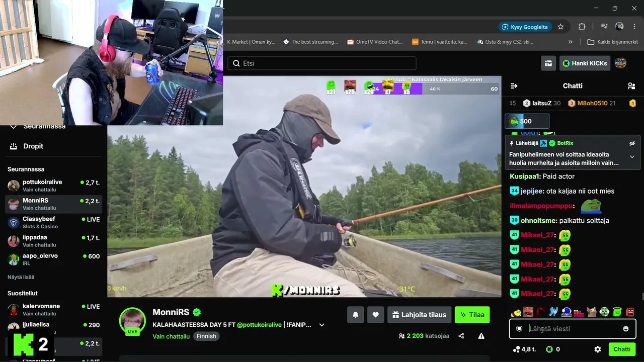The image size is (644, 362).
Task: Open aapo_olervo channel in sidebar
Action: click(53, 259)
